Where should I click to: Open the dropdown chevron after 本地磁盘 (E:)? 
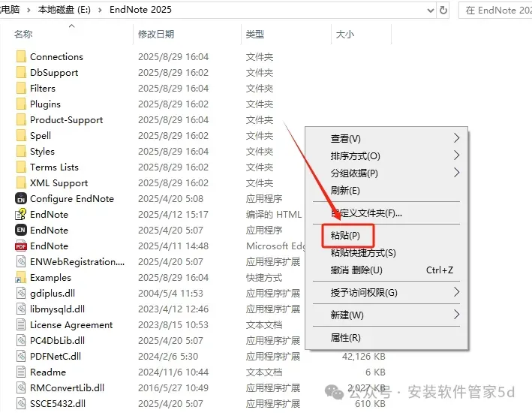point(100,10)
